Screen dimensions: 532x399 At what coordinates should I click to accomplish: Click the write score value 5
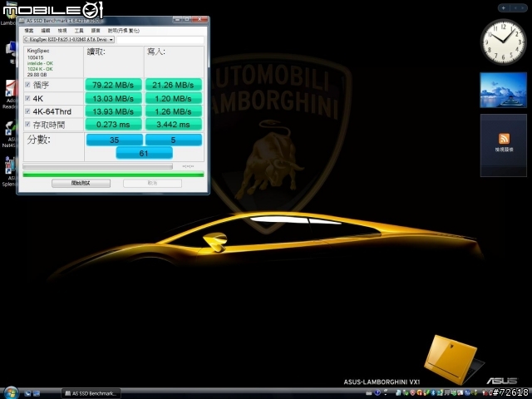click(174, 140)
